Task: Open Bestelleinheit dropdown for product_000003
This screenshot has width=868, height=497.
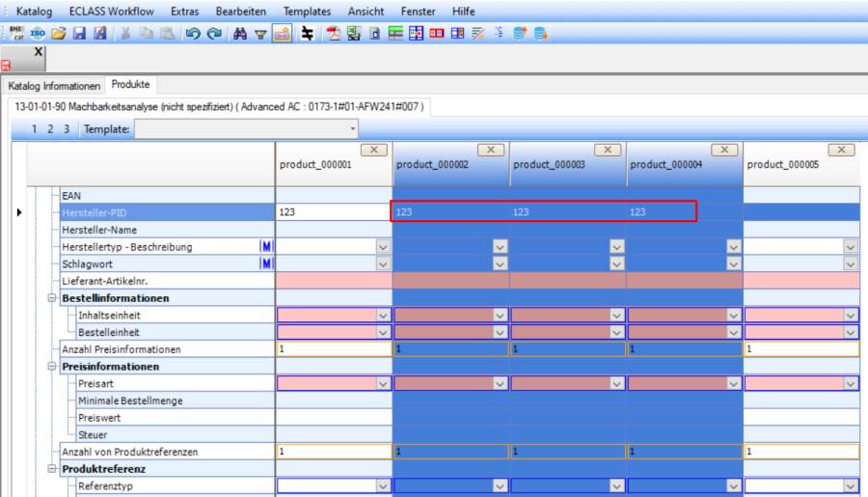Action: [616, 332]
